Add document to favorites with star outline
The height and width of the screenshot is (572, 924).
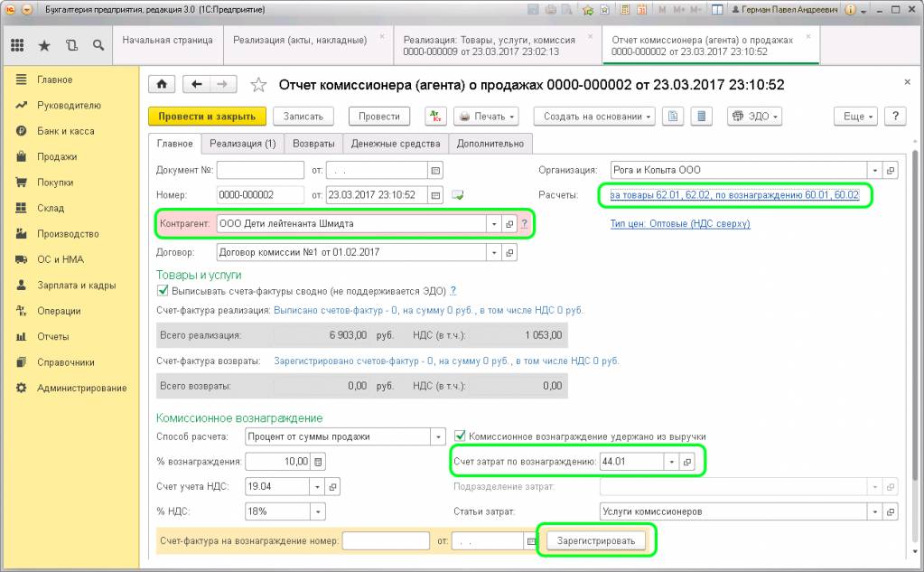pos(258,85)
